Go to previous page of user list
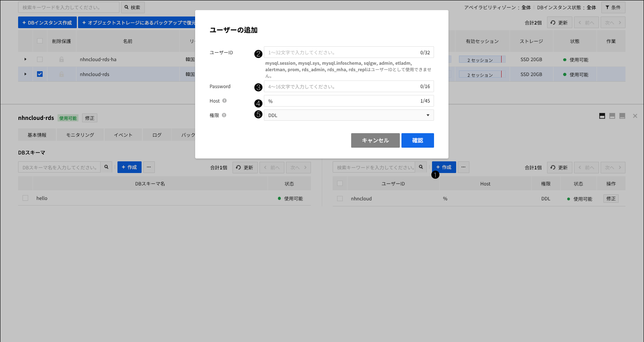The image size is (644, 342). pyautogui.click(x=586, y=167)
